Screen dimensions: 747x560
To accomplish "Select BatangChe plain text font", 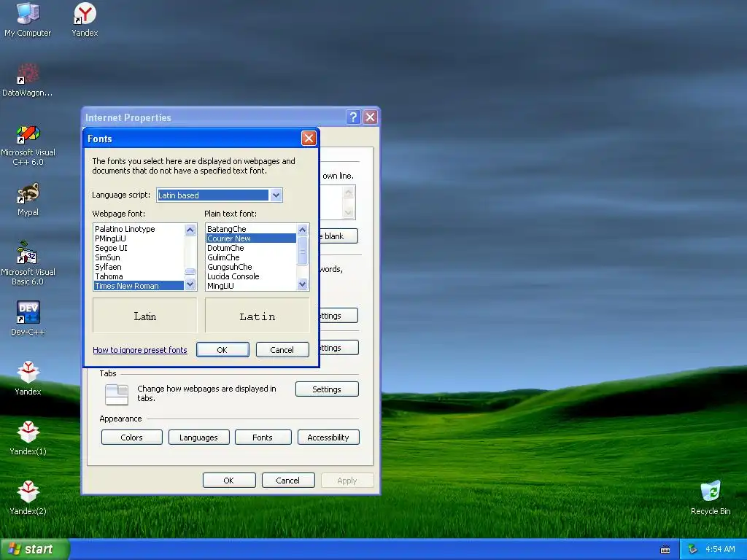I will click(x=251, y=229).
